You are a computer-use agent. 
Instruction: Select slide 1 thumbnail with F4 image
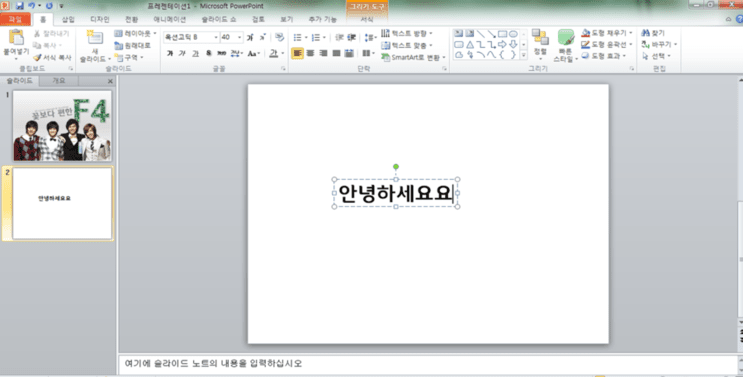click(62, 126)
